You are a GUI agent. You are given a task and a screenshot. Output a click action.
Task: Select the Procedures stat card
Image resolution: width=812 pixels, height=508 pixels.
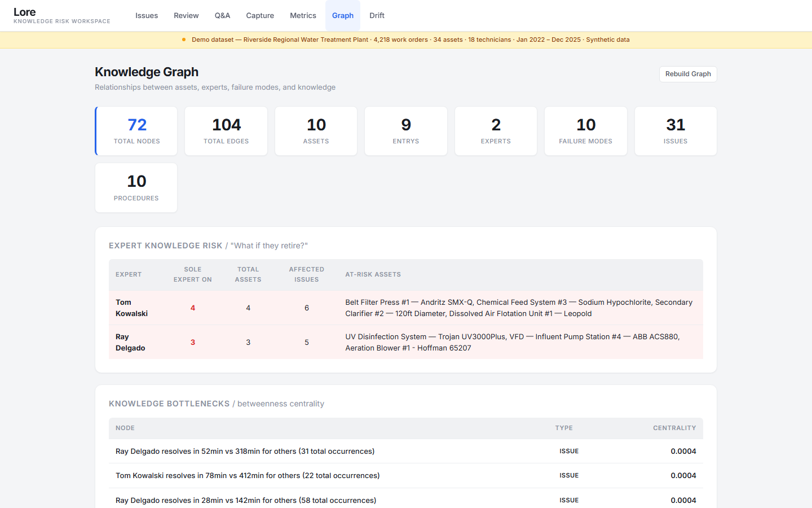click(x=136, y=187)
